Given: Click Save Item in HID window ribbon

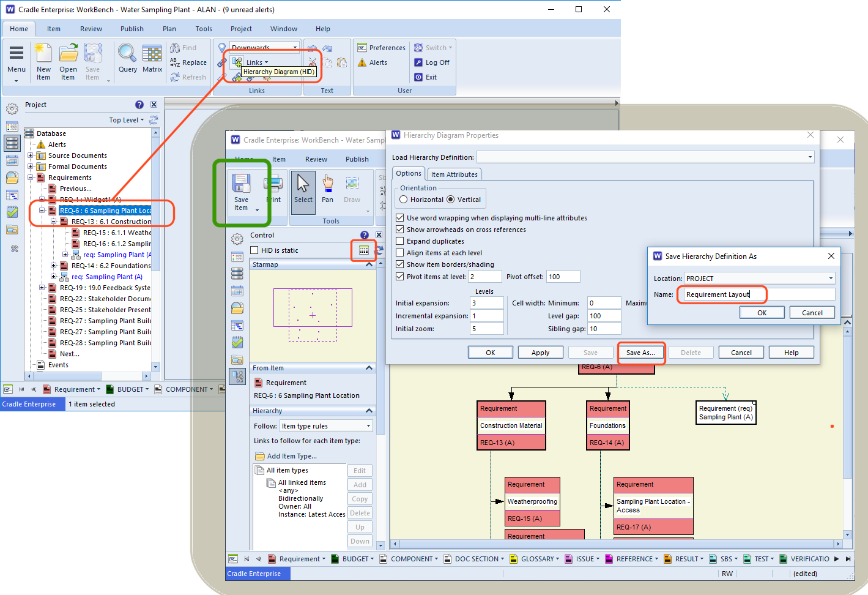Looking at the screenshot, I should [242, 193].
